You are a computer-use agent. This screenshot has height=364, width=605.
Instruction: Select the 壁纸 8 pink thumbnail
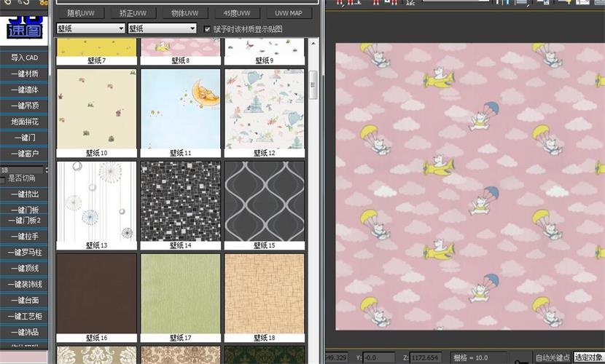181,47
